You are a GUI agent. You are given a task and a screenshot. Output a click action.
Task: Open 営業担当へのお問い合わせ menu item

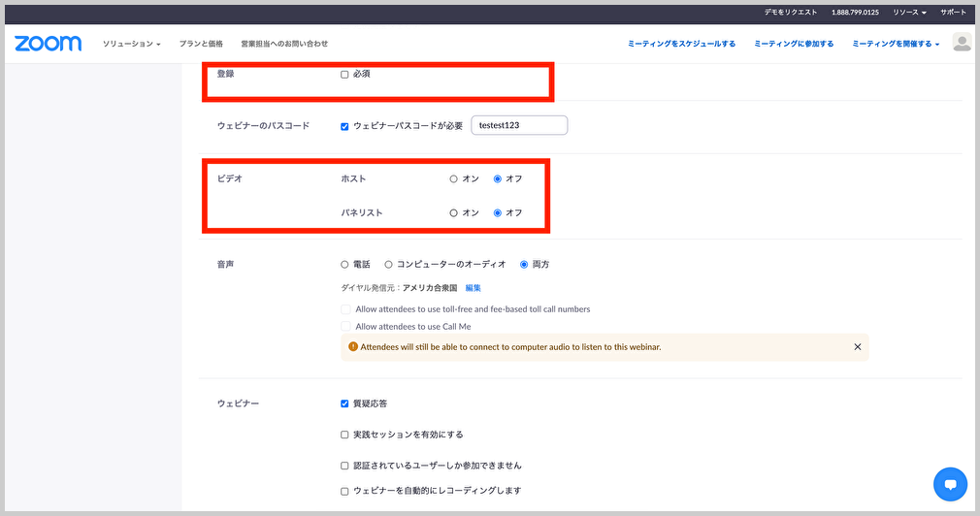[x=284, y=44]
